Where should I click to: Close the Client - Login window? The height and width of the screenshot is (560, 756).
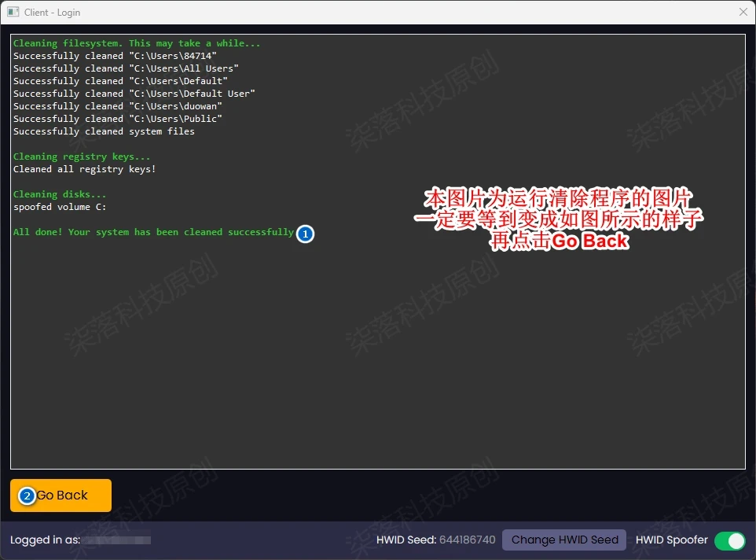coord(743,12)
